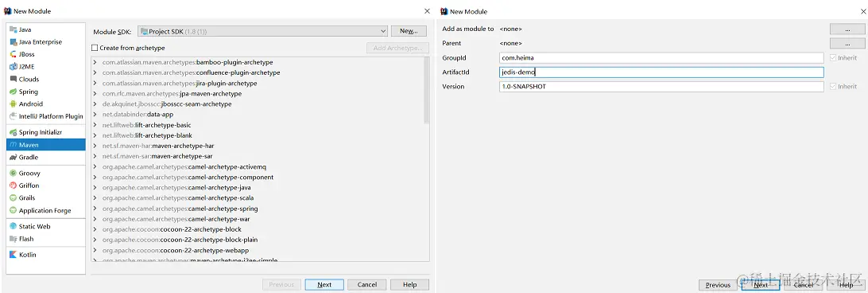Browse for Add as module to target

point(847,29)
